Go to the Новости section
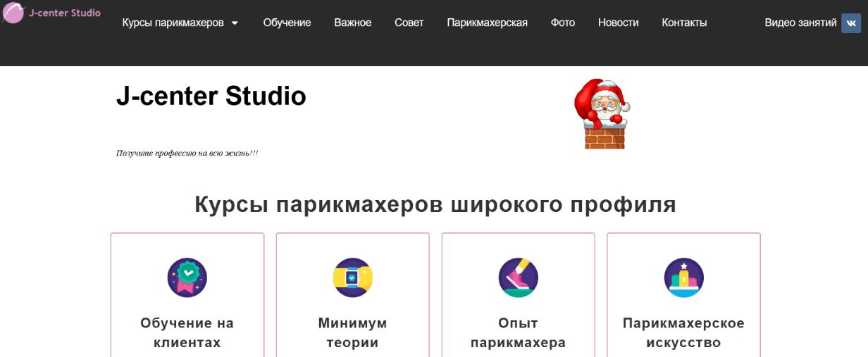868x357 pixels. point(619,23)
